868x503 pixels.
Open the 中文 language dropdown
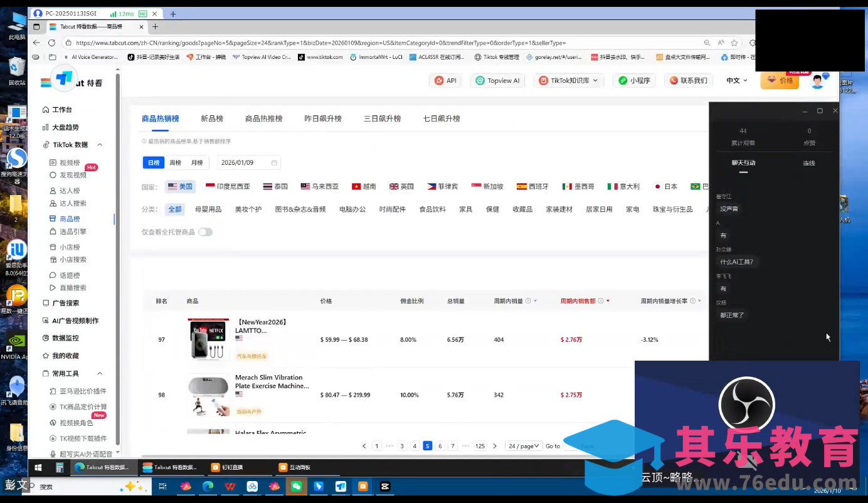tap(736, 80)
